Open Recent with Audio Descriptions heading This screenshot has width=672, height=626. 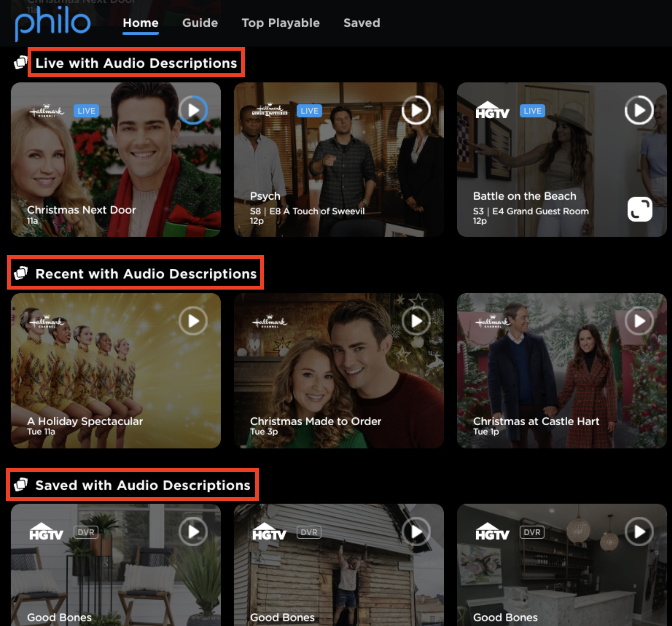coord(146,274)
